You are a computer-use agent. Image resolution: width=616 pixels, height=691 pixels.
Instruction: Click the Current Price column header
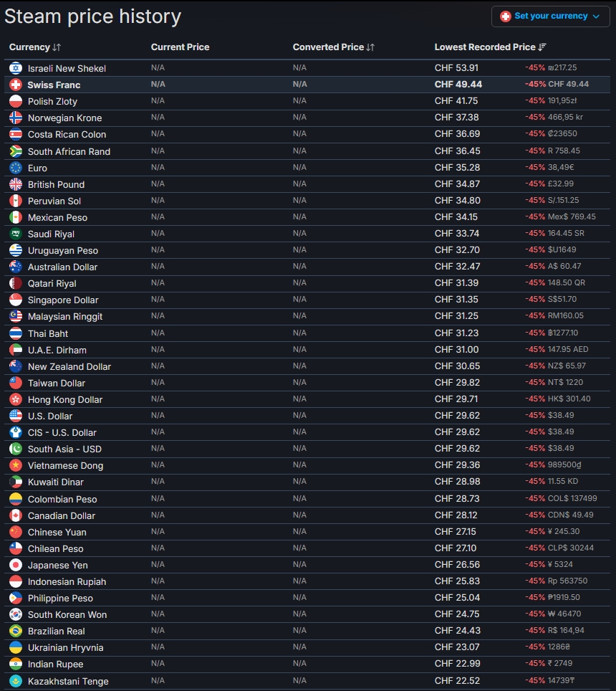click(x=180, y=47)
